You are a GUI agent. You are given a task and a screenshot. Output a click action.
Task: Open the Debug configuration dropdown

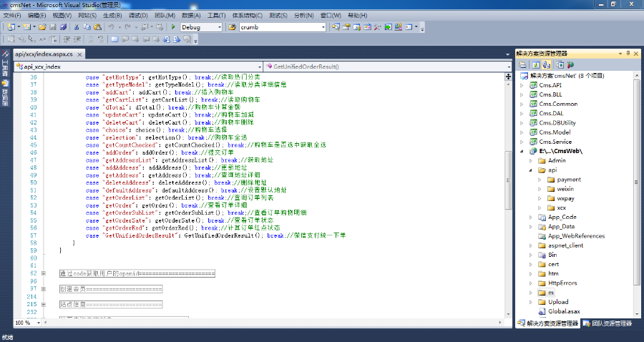pos(219,27)
